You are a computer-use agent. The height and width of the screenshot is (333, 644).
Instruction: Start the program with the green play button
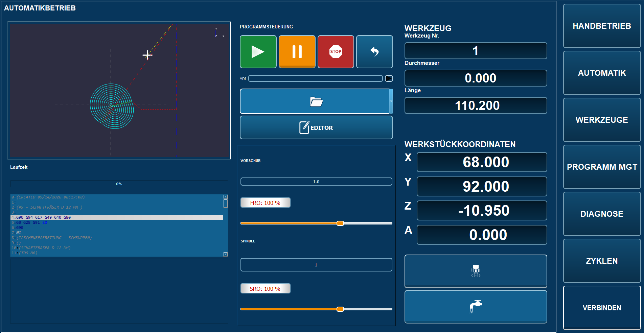click(258, 52)
